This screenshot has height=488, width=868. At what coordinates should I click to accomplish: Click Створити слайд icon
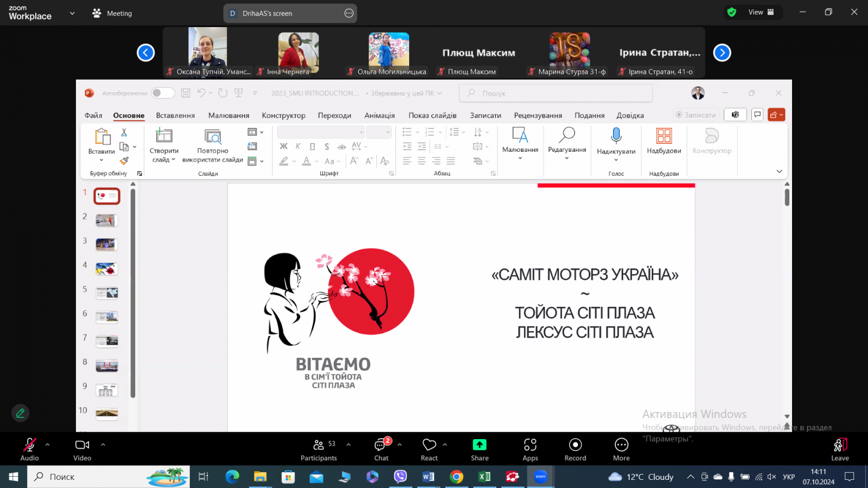pos(164,136)
